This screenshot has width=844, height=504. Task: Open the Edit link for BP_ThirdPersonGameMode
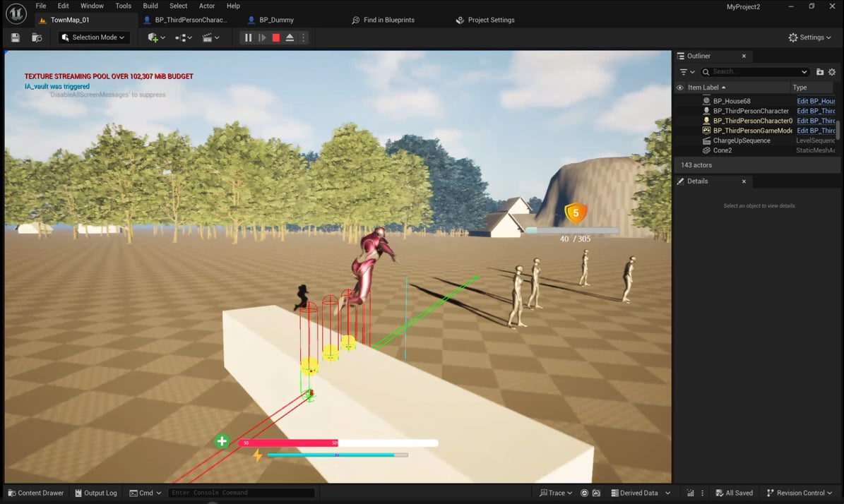click(816, 131)
